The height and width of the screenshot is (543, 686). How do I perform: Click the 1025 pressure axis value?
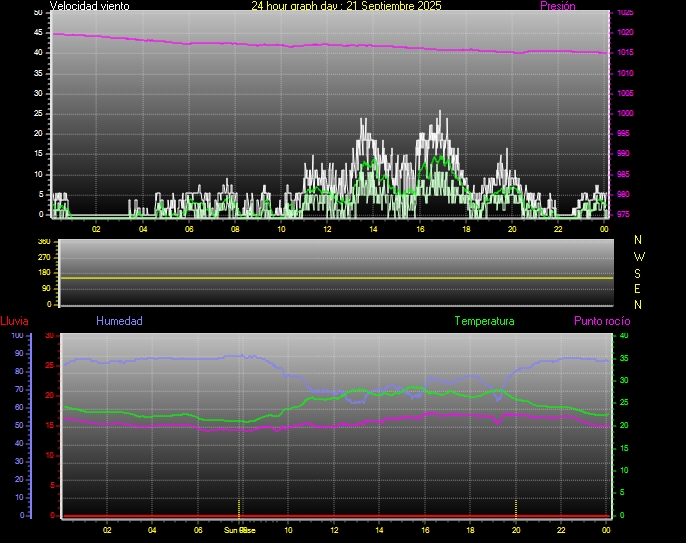tap(624, 13)
